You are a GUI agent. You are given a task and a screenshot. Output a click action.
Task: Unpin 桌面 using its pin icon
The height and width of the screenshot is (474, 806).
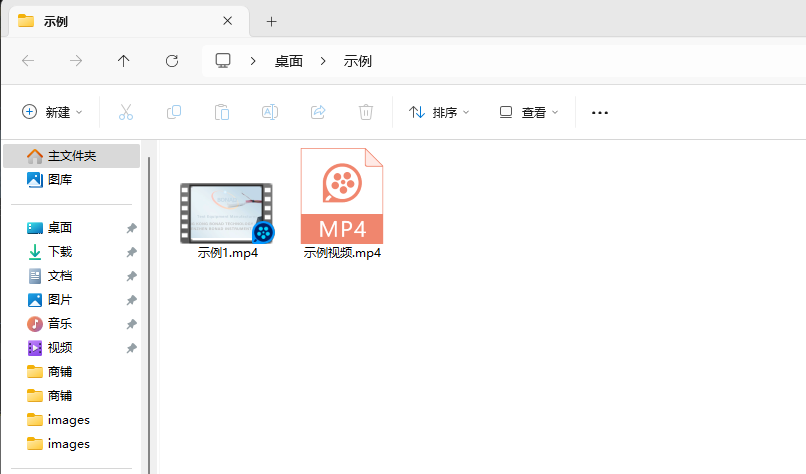132,228
